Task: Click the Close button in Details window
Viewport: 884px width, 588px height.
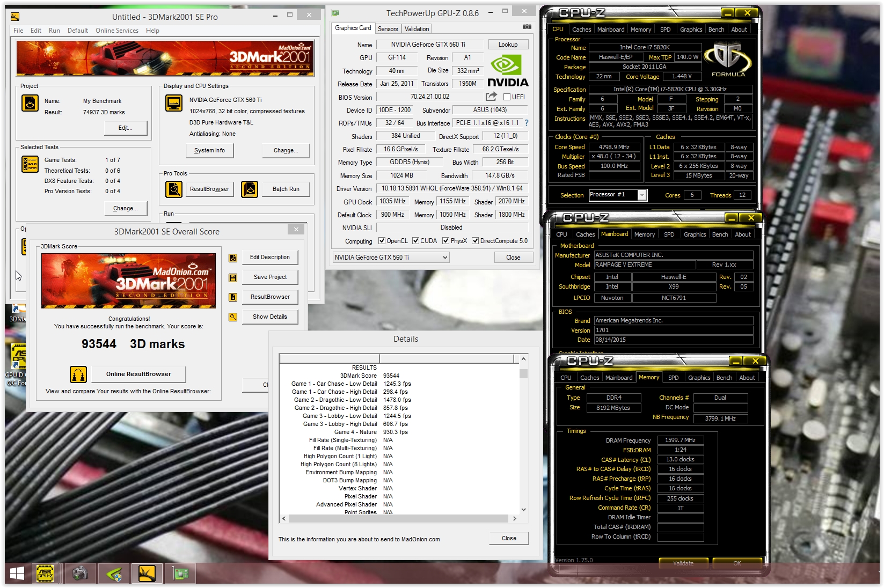Action: coord(509,539)
